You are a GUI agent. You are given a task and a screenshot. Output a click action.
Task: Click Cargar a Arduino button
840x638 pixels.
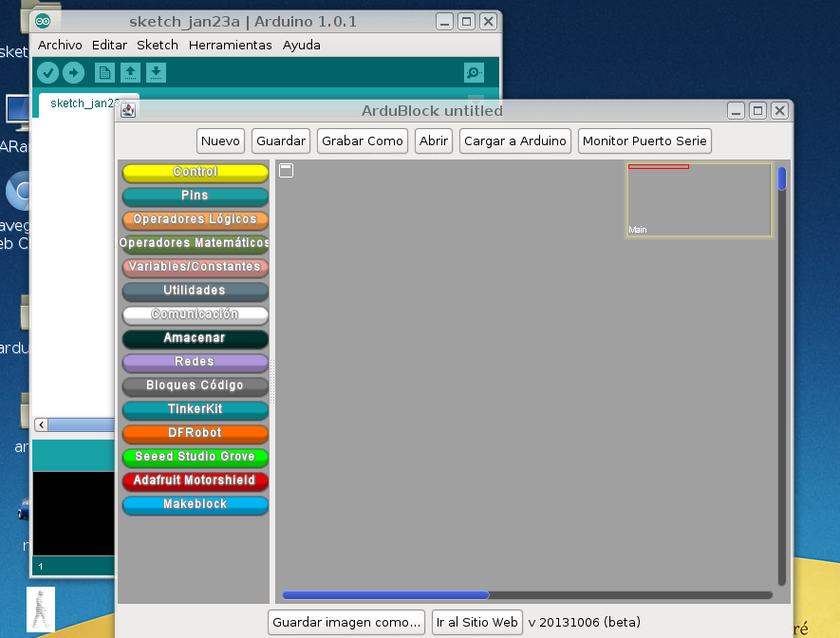[x=514, y=141]
